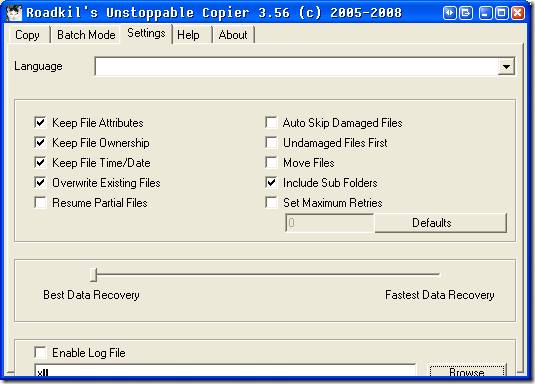Click the log file path text field
The height and width of the screenshot is (384, 535).
(225, 371)
